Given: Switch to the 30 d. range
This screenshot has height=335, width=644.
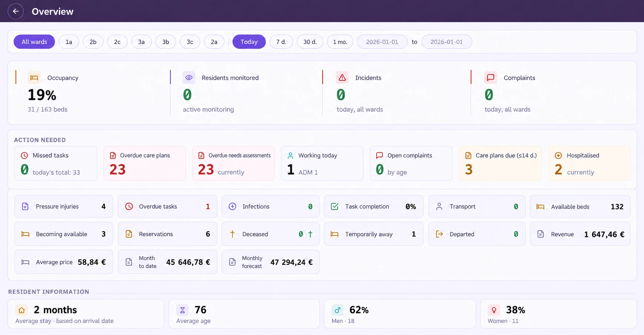Looking at the screenshot, I should pos(310,42).
